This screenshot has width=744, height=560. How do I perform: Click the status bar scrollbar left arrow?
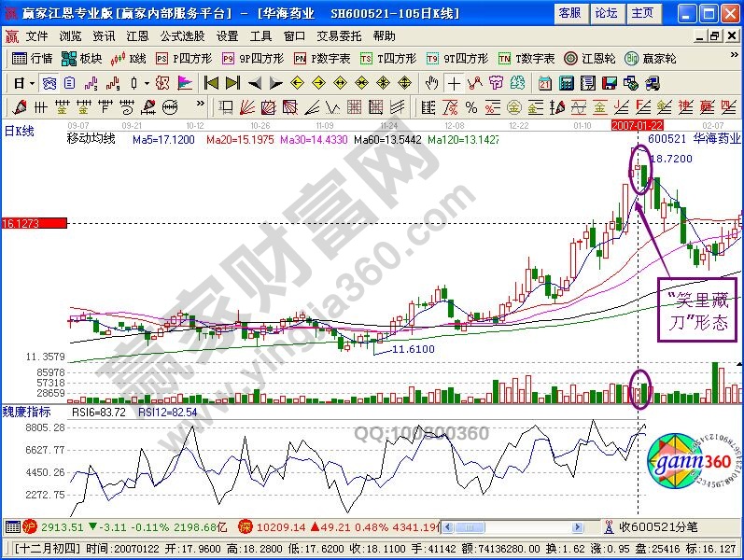point(448,527)
